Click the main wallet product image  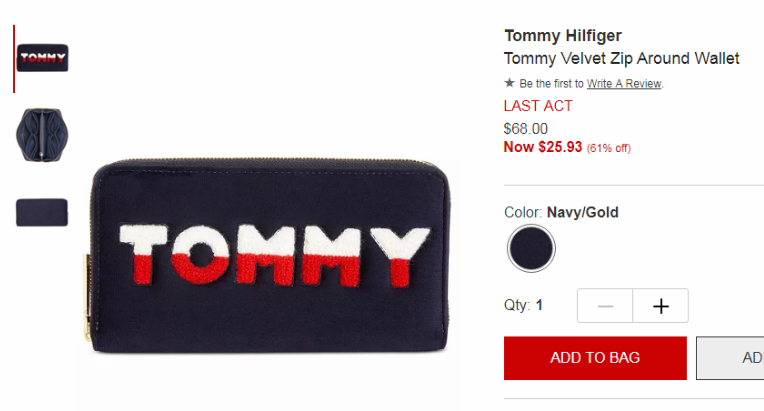point(269,255)
